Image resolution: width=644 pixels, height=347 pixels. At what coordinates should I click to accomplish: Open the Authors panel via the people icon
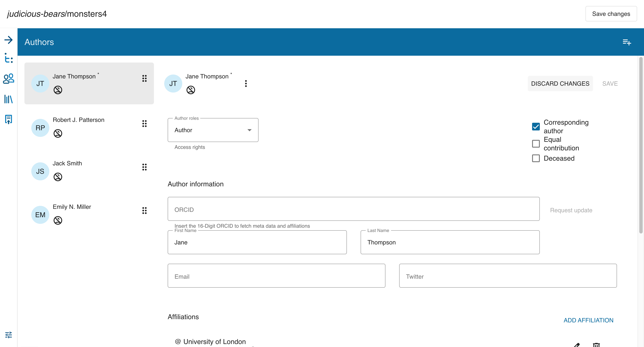[9, 78]
